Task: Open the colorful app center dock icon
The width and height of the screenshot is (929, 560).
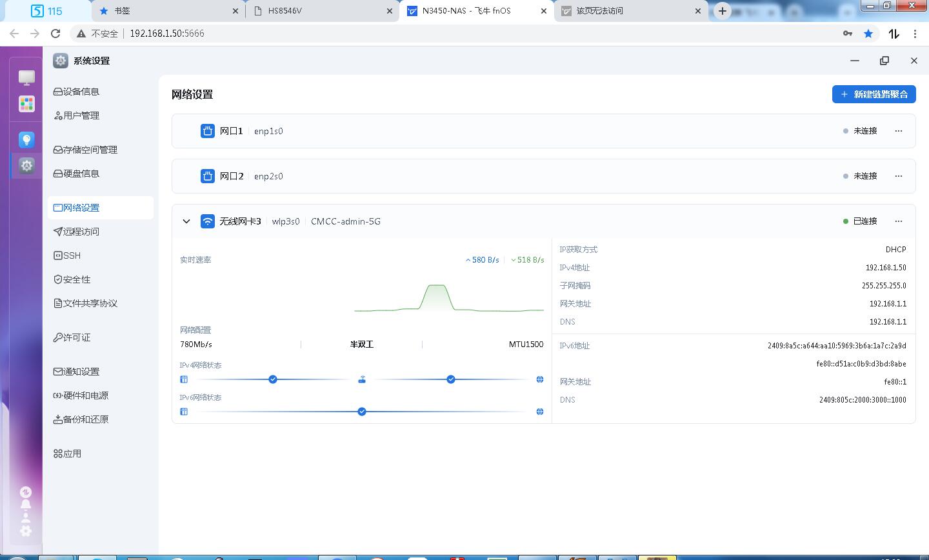Action: tap(26, 104)
